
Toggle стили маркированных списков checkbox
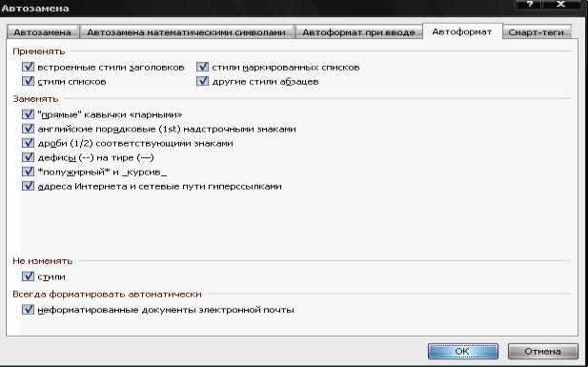click(202, 67)
